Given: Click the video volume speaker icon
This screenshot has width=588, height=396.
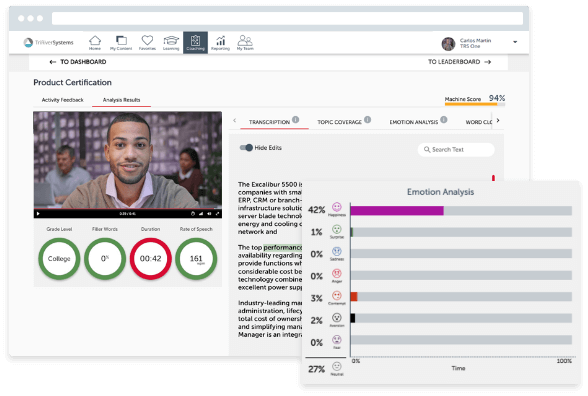Looking at the screenshot, I should click(x=209, y=214).
